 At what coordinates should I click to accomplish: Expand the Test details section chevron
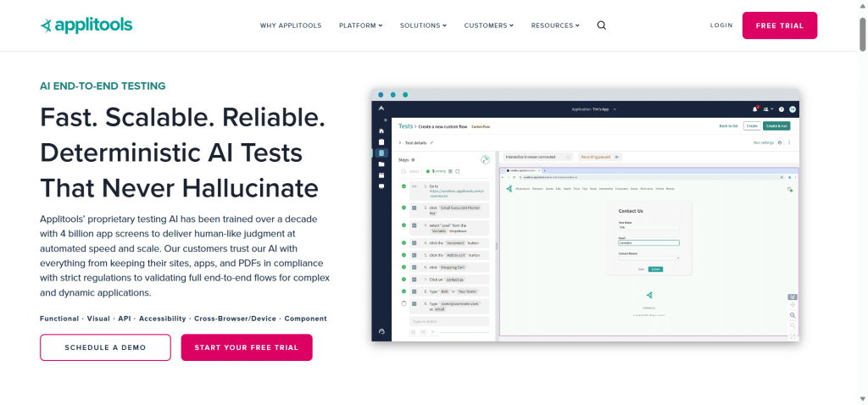pos(400,142)
